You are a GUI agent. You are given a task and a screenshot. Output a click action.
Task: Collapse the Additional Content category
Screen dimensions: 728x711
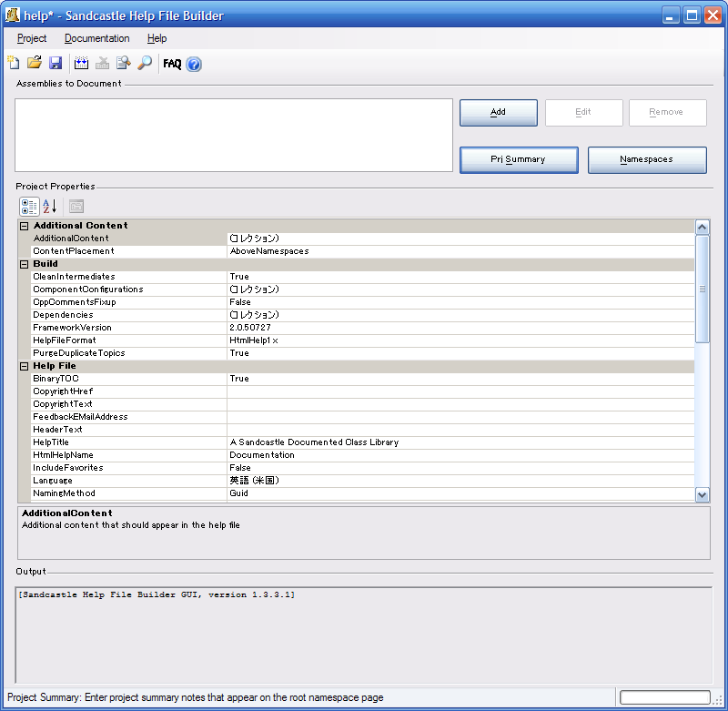(25, 226)
